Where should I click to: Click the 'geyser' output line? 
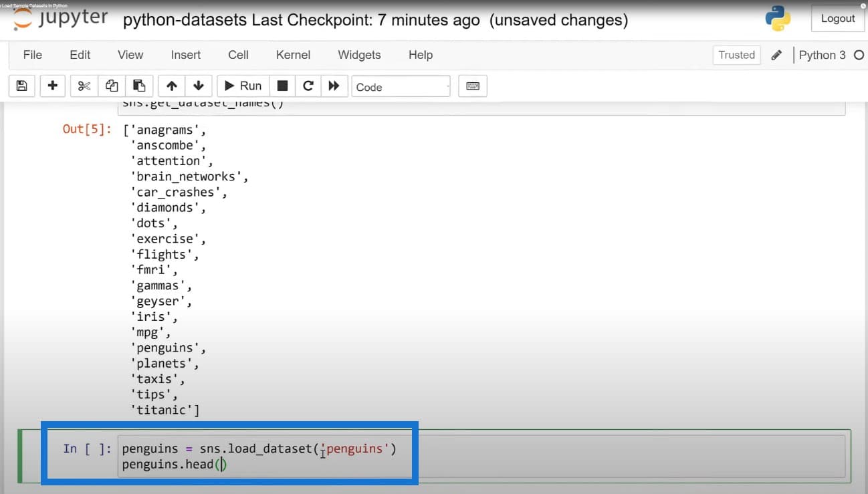point(161,301)
